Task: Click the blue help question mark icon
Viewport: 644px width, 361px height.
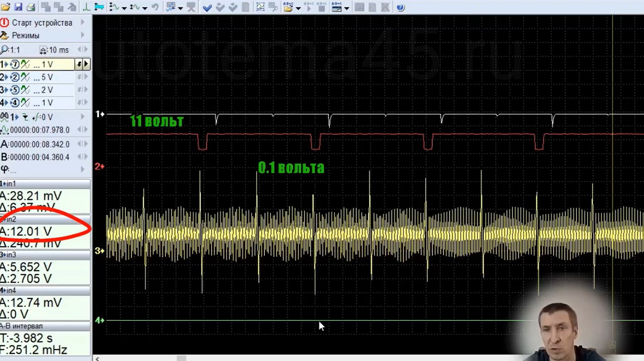Action: click(x=400, y=7)
